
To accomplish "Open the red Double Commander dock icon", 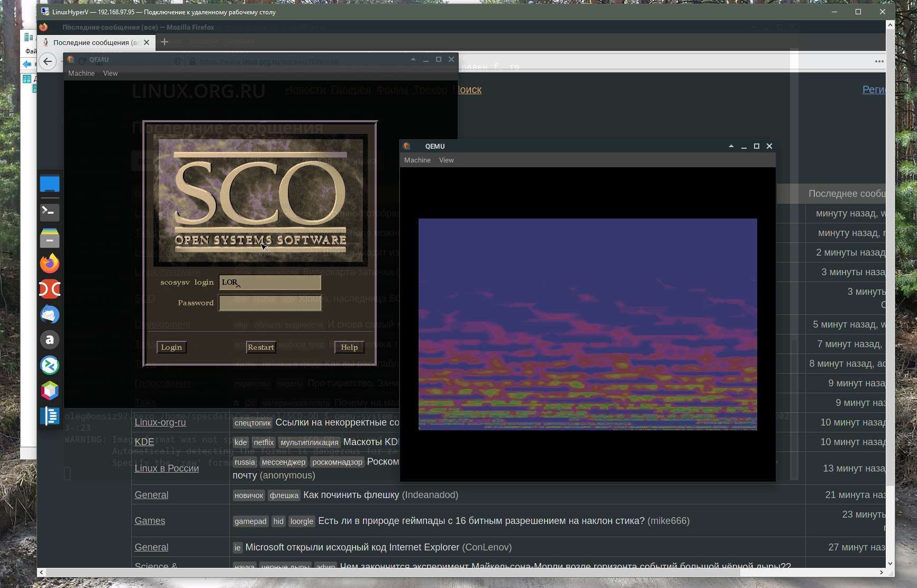I will point(50,289).
